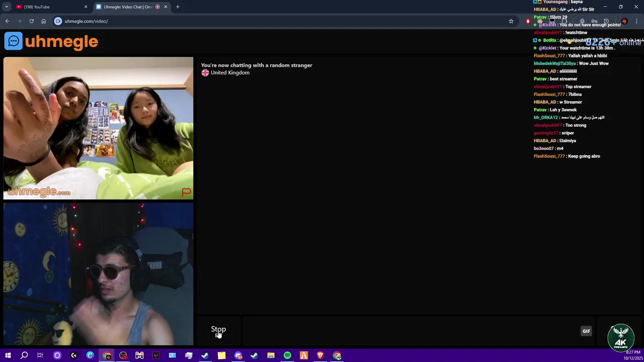This screenshot has width=644, height=362.
Task: Click the chat line "best streamer"
Action: coord(563,79)
